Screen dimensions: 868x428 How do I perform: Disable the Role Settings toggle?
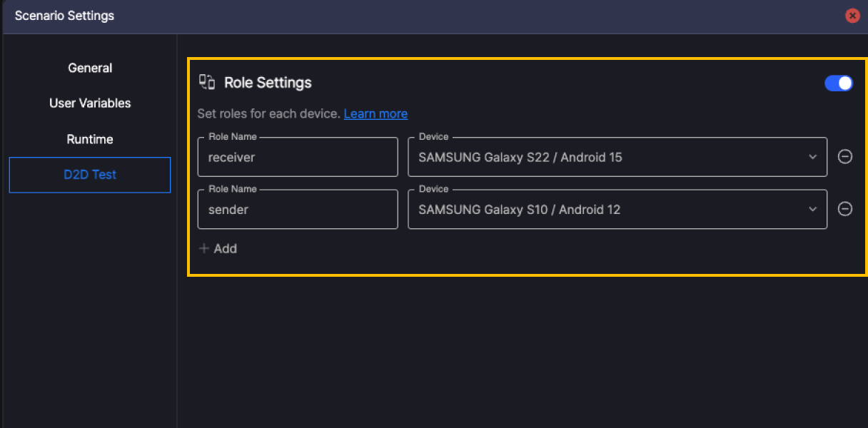pos(839,83)
